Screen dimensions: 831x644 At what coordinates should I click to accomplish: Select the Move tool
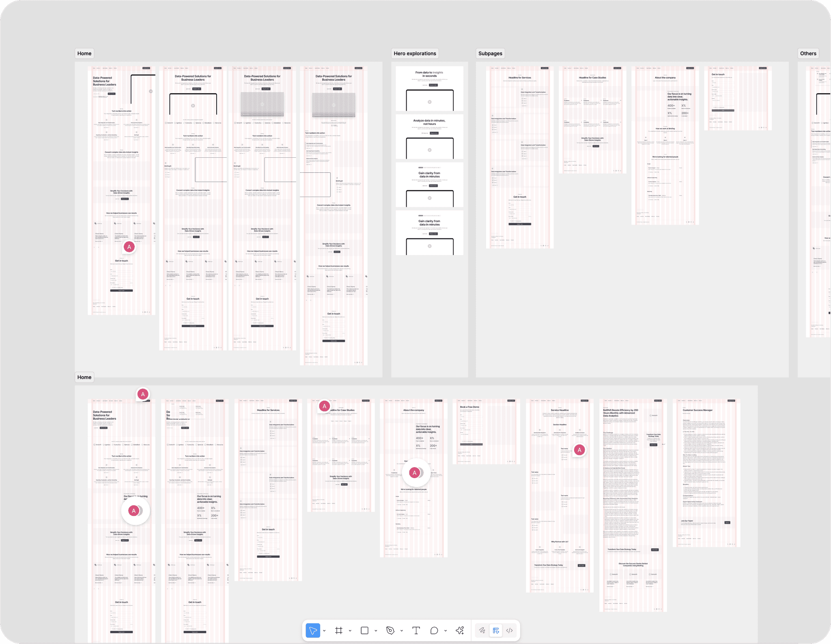coord(313,631)
